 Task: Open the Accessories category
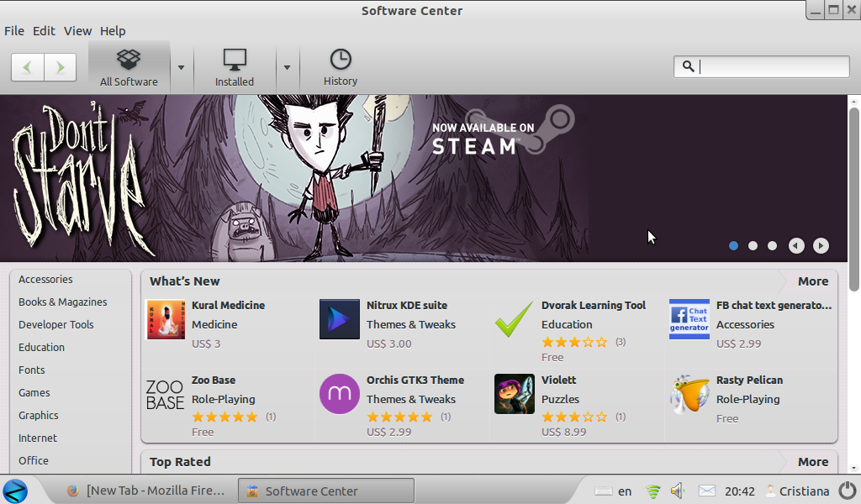tap(45, 279)
